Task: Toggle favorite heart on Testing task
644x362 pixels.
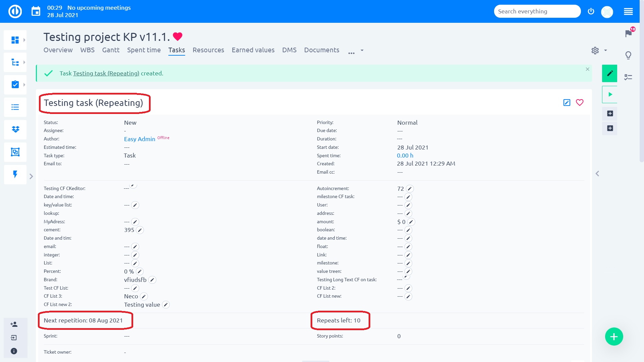Action: 580,103
